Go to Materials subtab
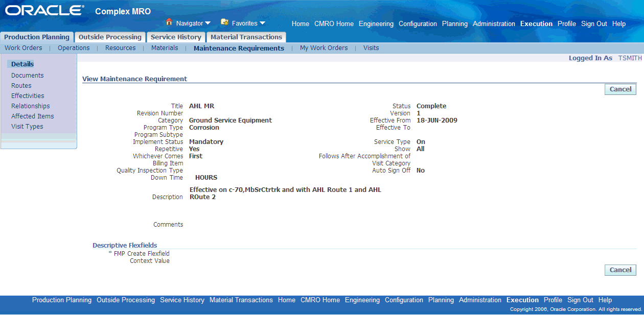The image size is (644, 315). [x=165, y=48]
